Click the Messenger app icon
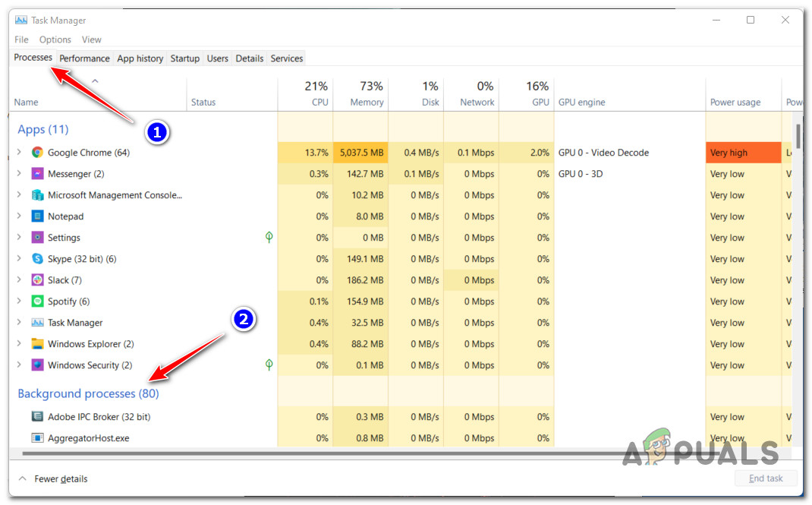 [x=37, y=173]
